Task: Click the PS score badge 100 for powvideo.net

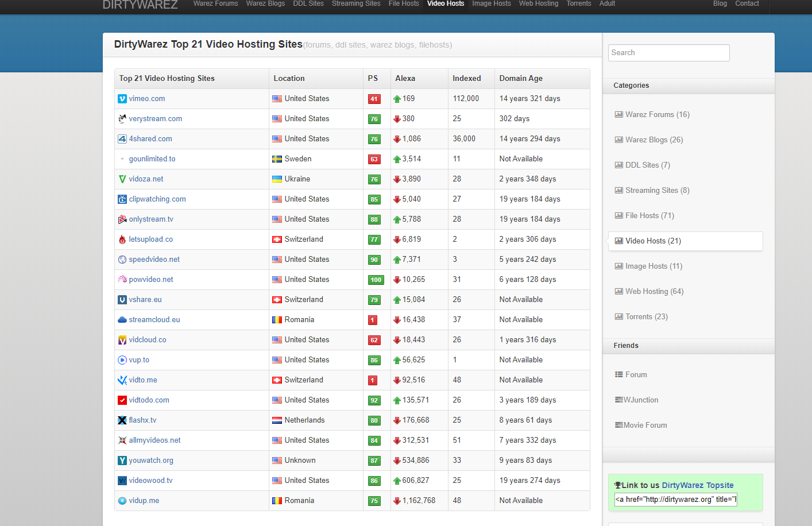Action: click(376, 280)
